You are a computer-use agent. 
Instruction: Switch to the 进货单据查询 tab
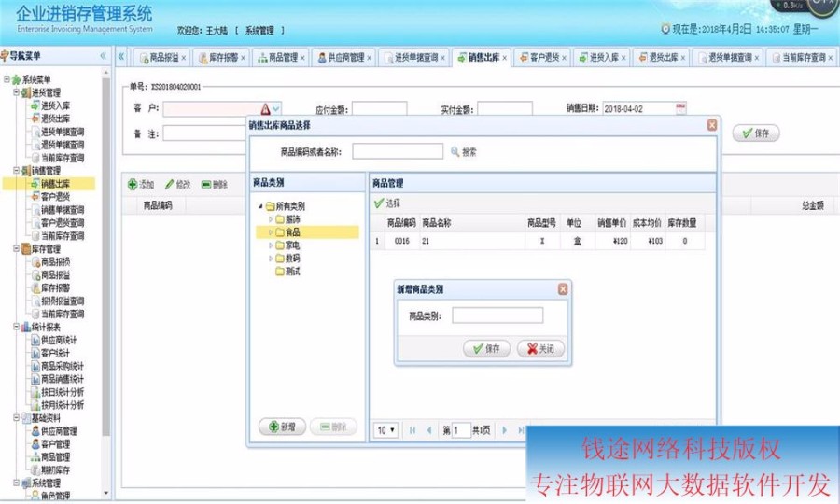[414, 57]
